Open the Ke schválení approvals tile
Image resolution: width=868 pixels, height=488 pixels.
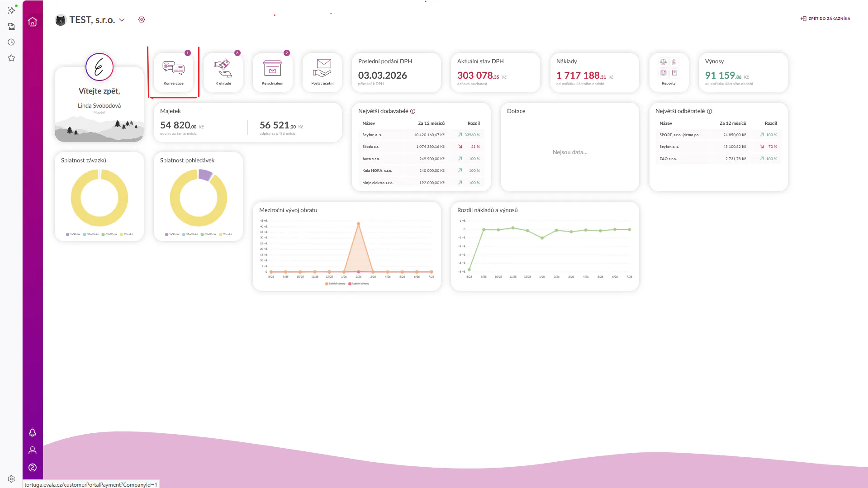point(273,72)
